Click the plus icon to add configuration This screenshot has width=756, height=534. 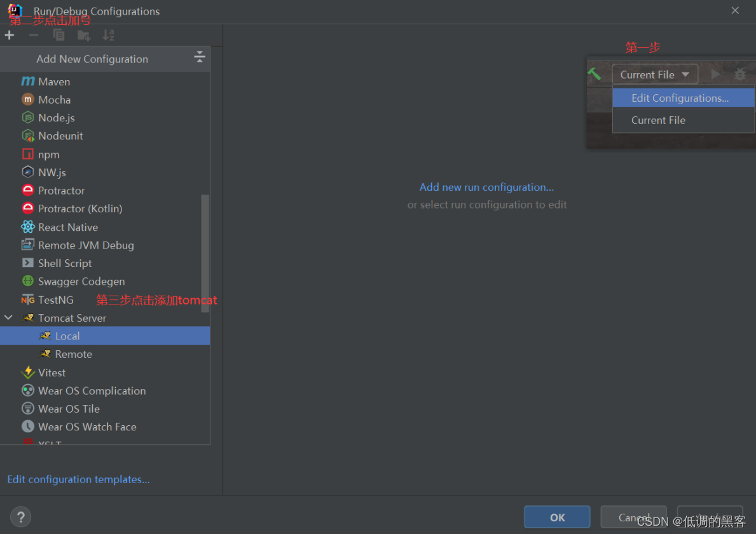9,35
